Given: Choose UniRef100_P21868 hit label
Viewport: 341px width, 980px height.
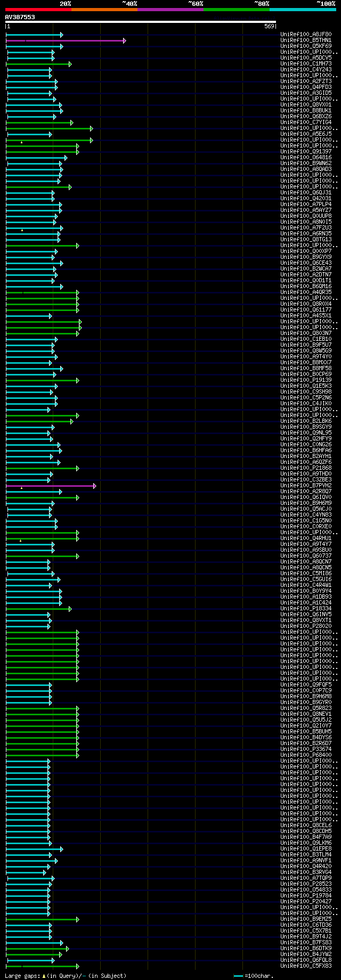Looking at the screenshot, I should (x=306, y=468).
